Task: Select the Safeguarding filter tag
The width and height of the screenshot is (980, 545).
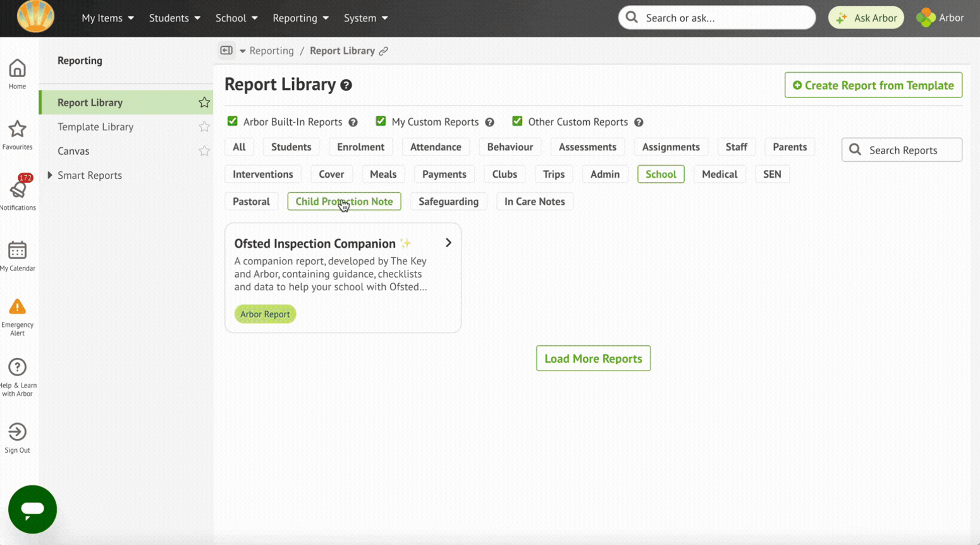Action: point(448,202)
